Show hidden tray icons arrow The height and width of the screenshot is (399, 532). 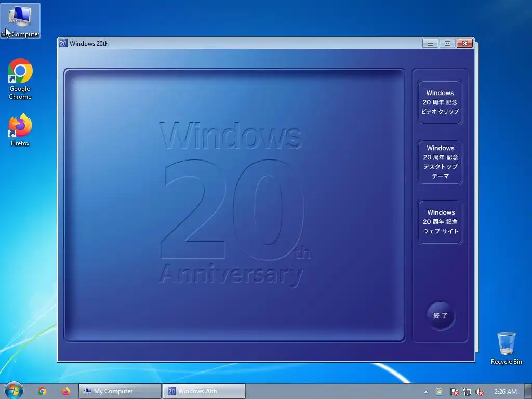(426, 392)
